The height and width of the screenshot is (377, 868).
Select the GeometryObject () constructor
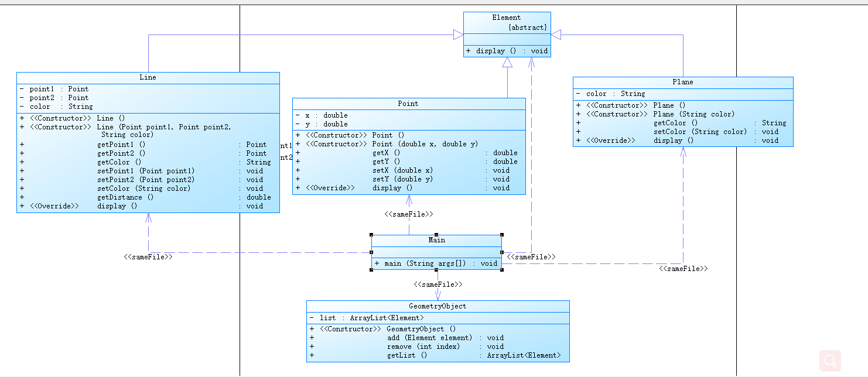382,329
